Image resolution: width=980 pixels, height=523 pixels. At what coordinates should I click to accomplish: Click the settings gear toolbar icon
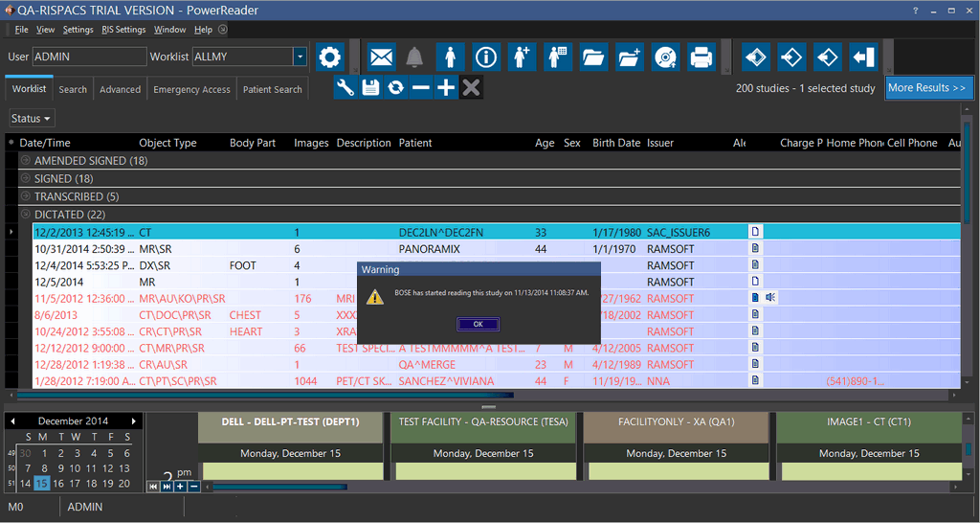(330, 57)
